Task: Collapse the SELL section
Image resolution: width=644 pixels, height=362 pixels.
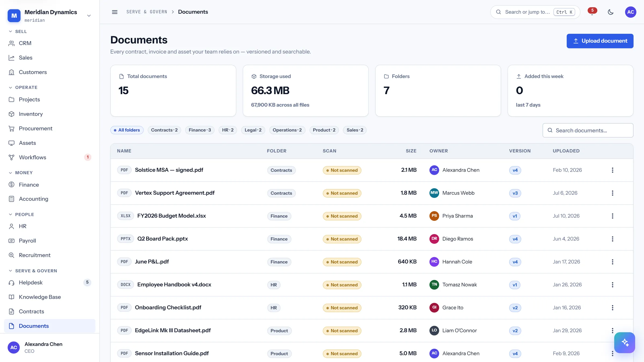Action: click(18, 31)
